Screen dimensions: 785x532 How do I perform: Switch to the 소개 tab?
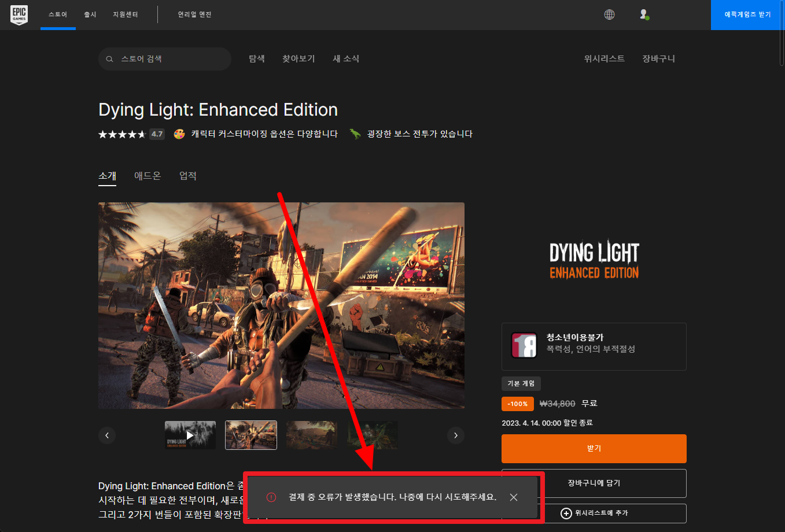(x=108, y=176)
